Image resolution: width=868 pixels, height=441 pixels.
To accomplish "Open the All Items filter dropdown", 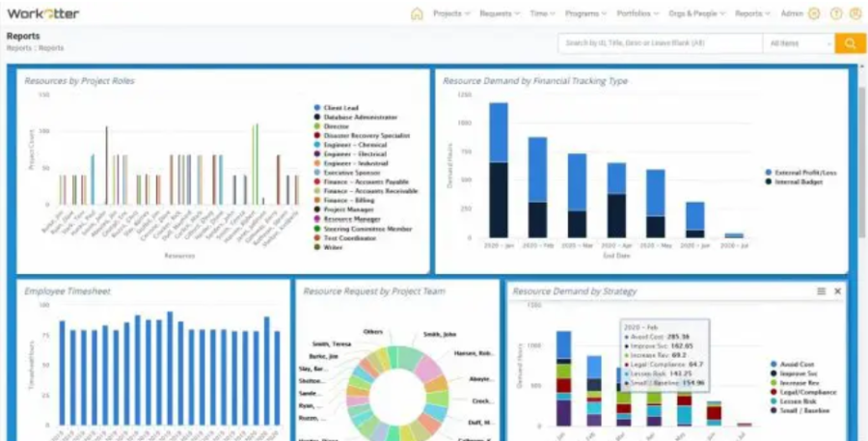I will 798,43.
